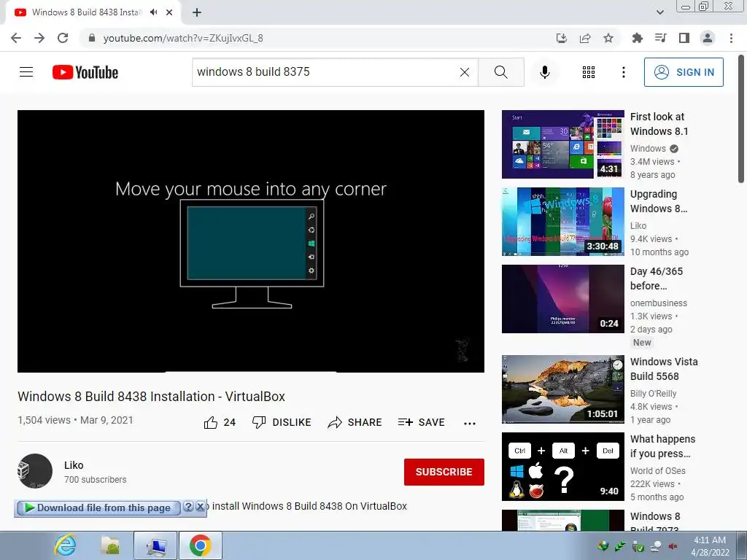This screenshot has height=560, width=747.
Task: Open the computer monitor taskbar app
Action: click(x=156, y=545)
